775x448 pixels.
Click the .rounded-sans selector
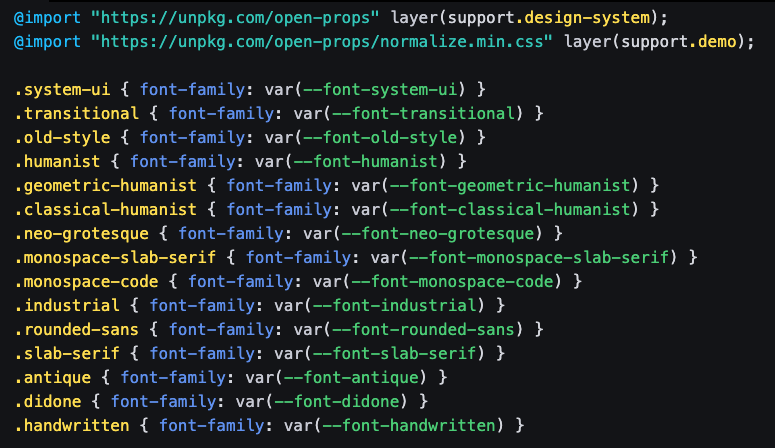pyautogui.click(x=77, y=330)
